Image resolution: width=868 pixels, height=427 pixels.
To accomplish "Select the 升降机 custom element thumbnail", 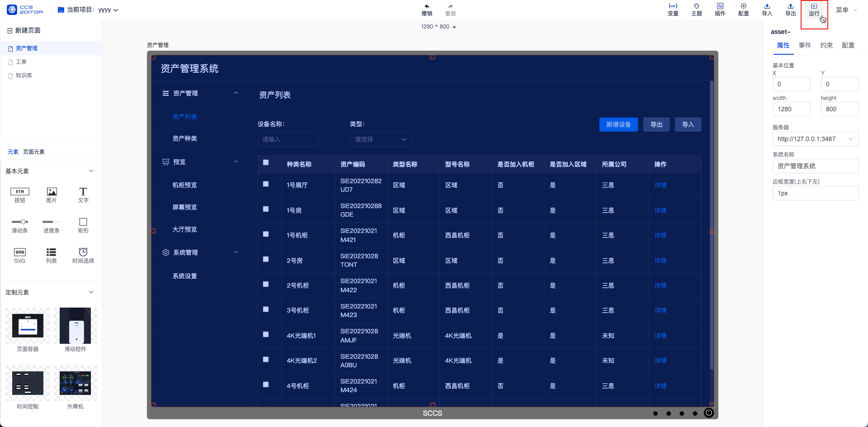I will click(75, 383).
